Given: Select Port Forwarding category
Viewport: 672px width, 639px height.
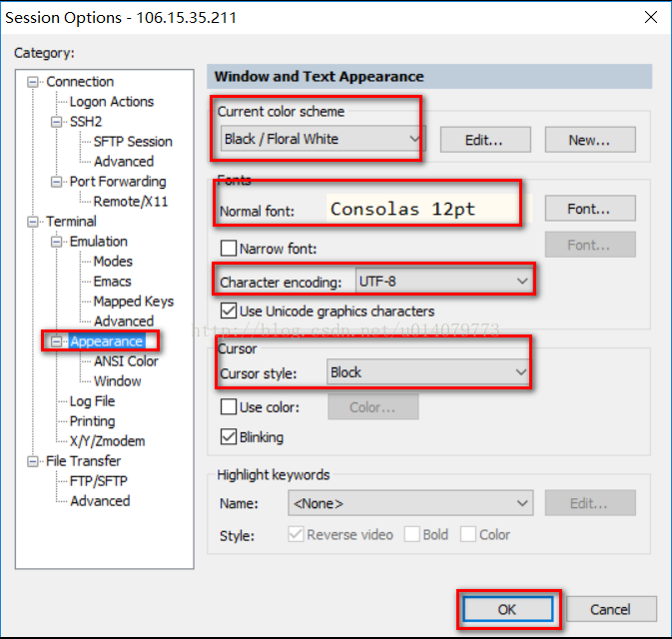Looking at the screenshot, I should (x=118, y=182).
